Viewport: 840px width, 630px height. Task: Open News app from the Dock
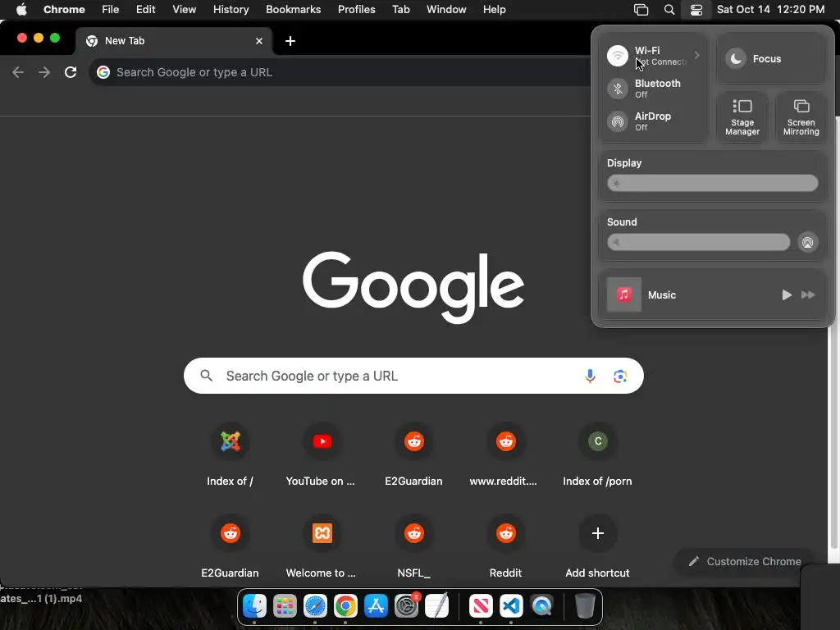point(481,606)
